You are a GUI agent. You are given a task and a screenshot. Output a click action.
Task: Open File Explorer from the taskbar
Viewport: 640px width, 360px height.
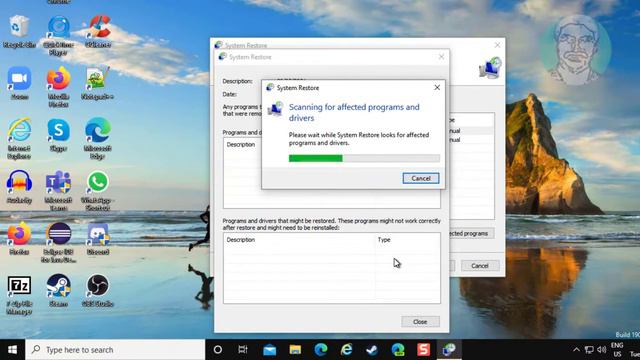(x=295, y=350)
